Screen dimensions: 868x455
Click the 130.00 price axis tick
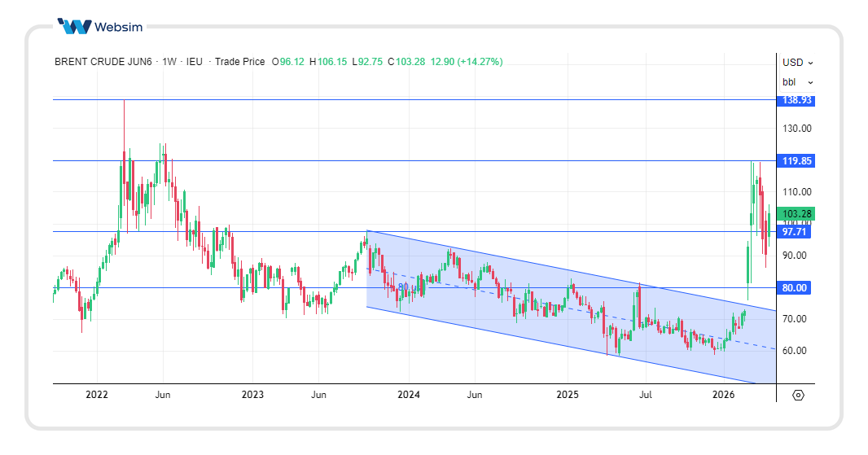tap(796, 129)
